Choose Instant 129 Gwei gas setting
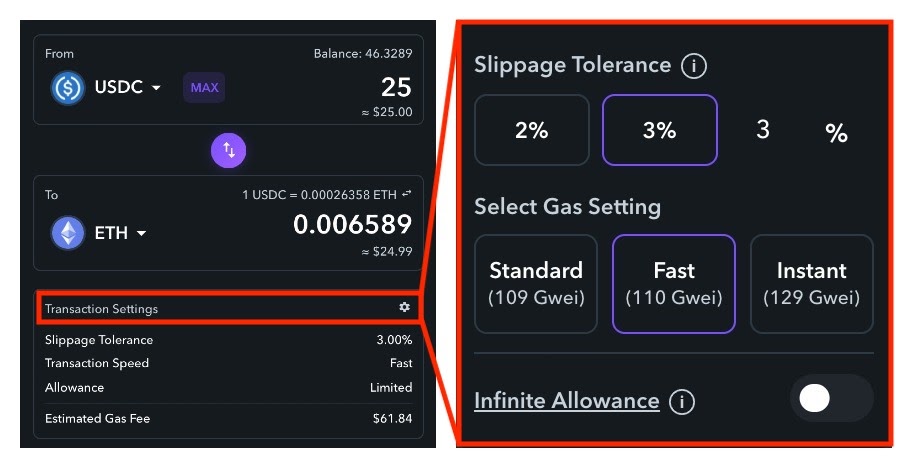The width and height of the screenshot is (912, 468). [811, 284]
